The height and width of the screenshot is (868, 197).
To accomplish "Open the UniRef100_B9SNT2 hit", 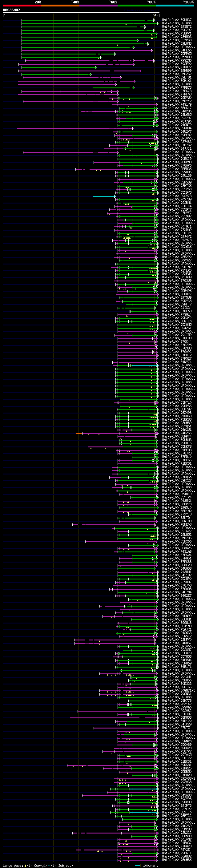I will (177, 26).
